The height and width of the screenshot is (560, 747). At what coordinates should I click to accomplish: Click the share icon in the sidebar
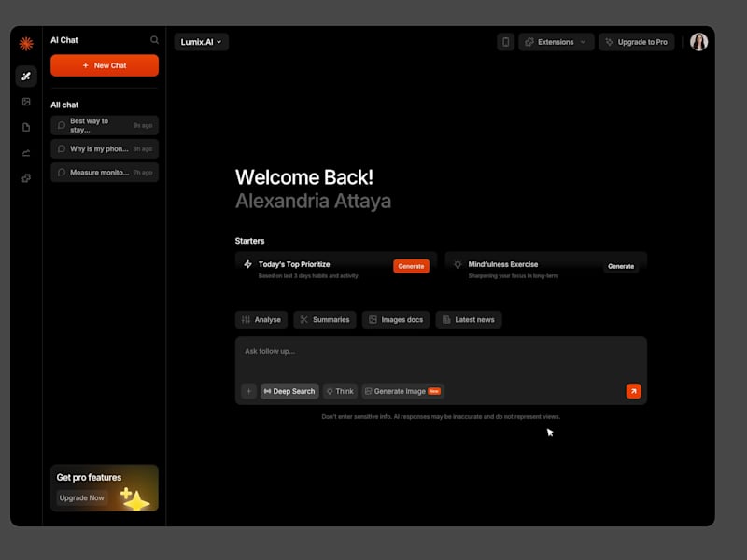point(25,151)
